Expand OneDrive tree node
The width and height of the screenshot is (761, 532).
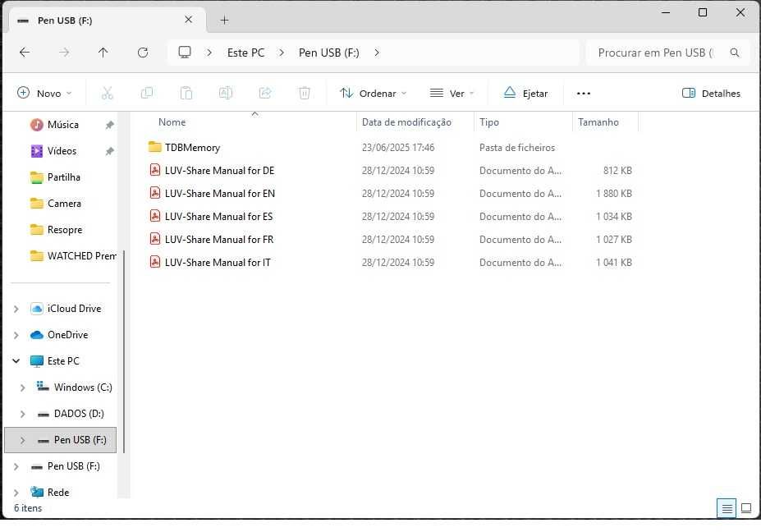(x=16, y=335)
